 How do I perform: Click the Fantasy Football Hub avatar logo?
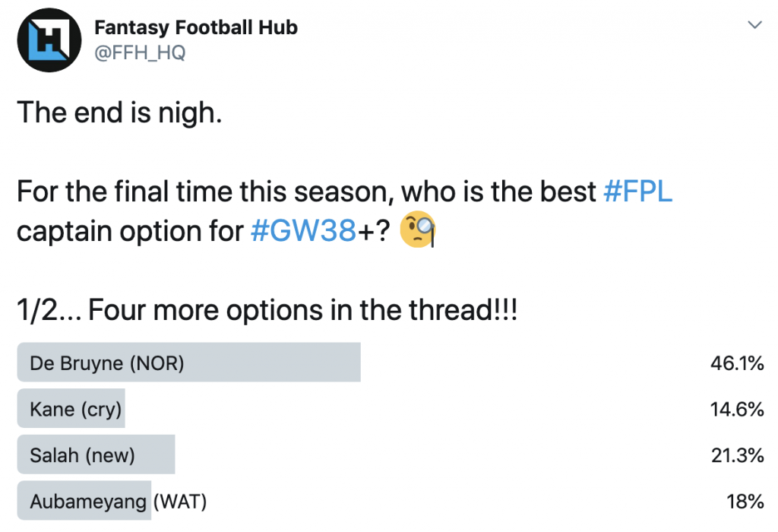49,40
